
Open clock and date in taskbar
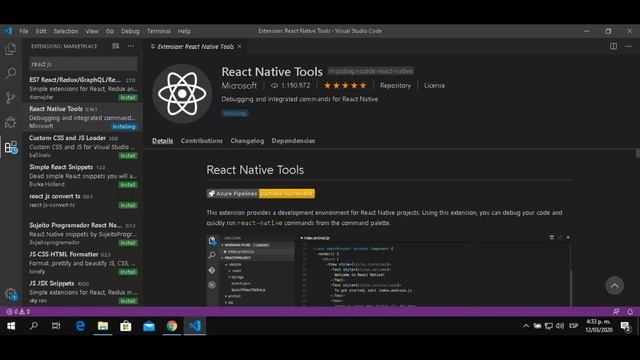tap(598, 326)
